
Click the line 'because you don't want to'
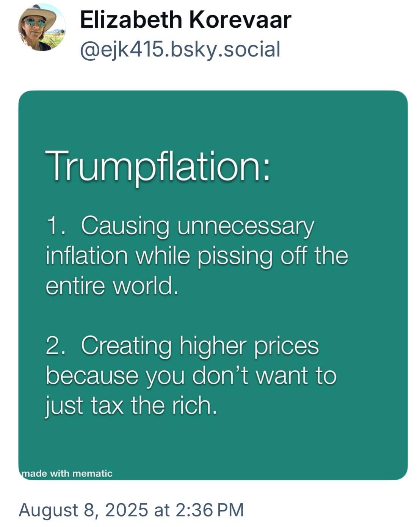pyautogui.click(x=191, y=376)
